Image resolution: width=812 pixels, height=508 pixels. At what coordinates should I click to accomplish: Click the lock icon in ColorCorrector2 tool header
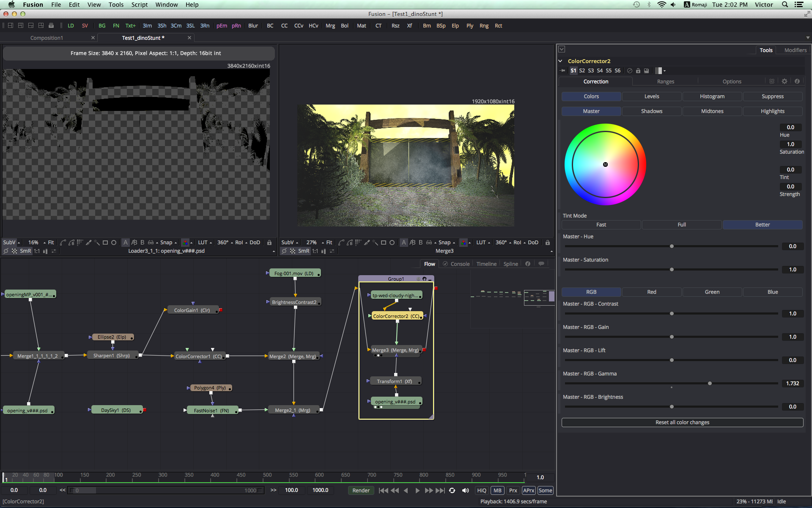[x=638, y=71]
